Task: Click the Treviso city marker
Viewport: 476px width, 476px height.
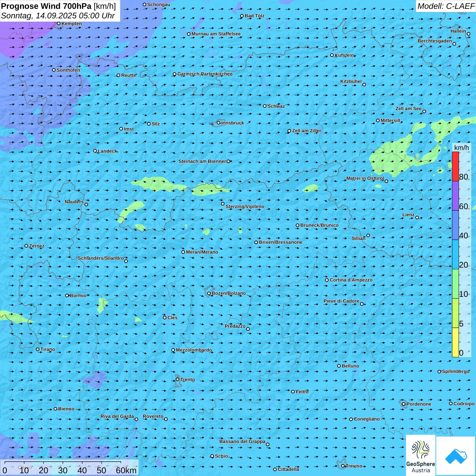Action: click(x=343, y=466)
